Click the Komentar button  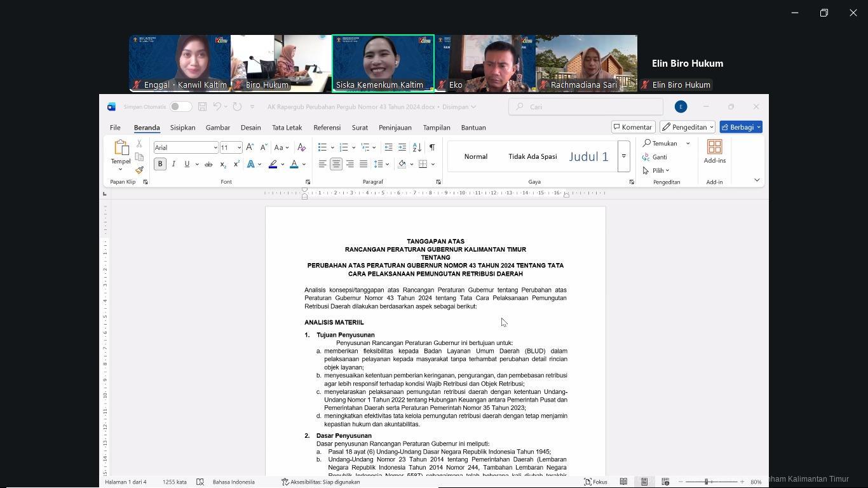click(x=633, y=127)
